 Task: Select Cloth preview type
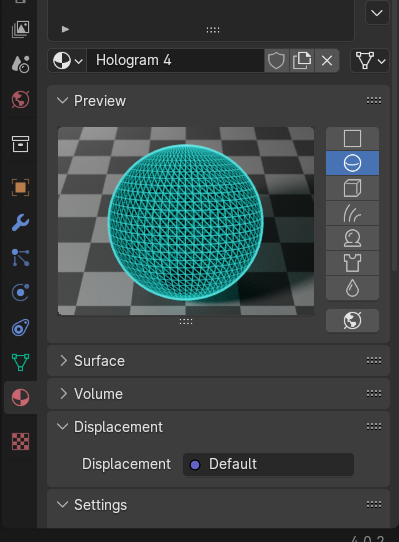352,263
